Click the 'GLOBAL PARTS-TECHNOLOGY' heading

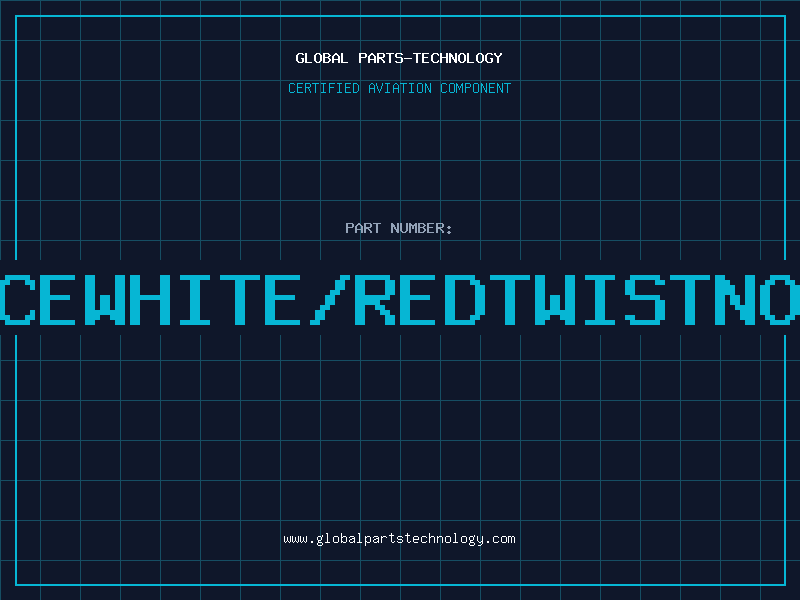399,58
